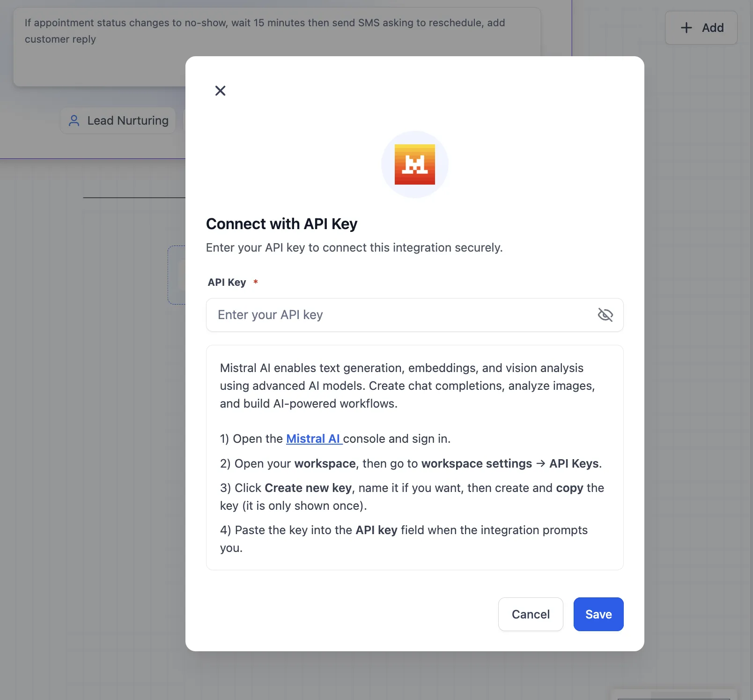Click the setup instructions panel
This screenshot has height=700, width=753.
pos(414,457)
